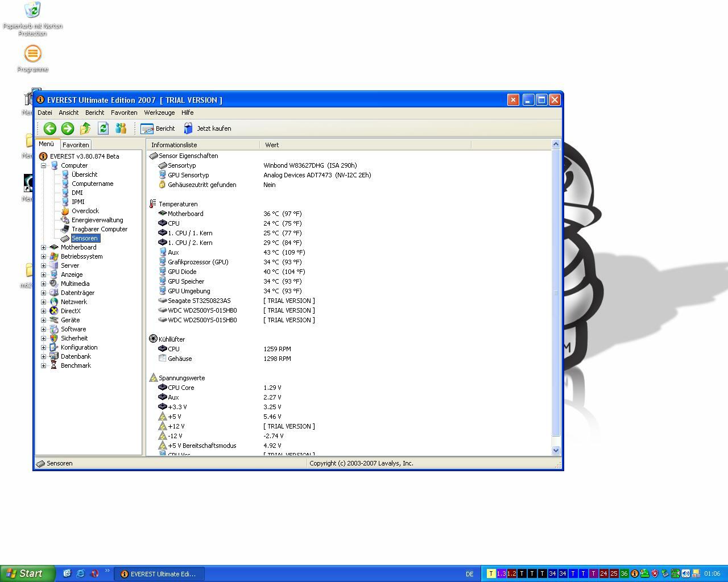Open the Hilfe menu
The height and width of the screenshot is (582, 728).
pyautogui.click(x=187, y=113)
